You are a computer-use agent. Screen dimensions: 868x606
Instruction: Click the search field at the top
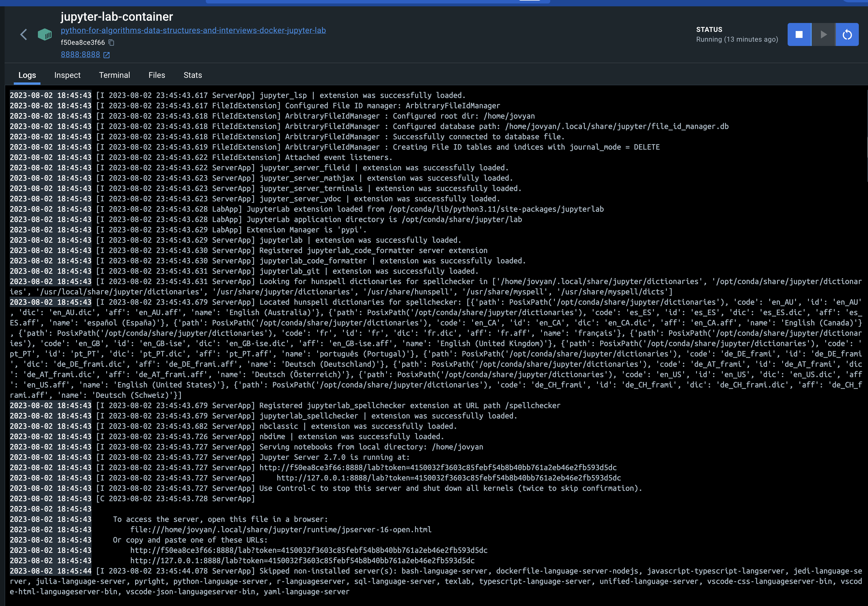378,2
